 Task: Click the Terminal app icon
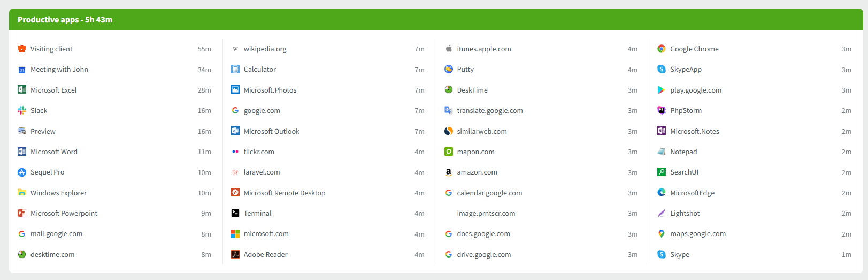point(235,213)
